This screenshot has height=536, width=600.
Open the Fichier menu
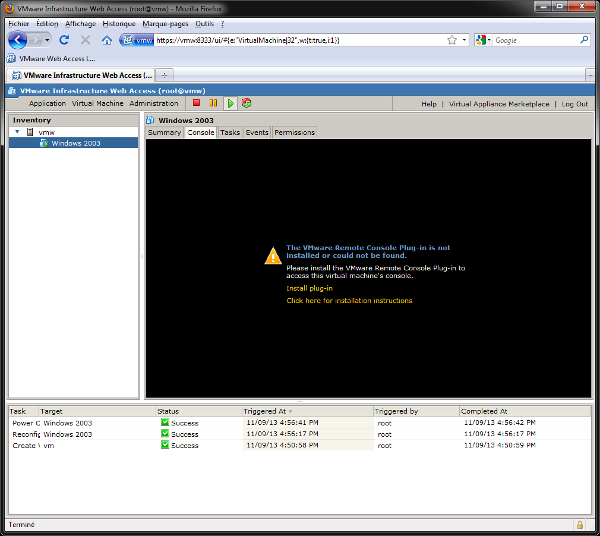pyautogui.click(x=18, y=24)
